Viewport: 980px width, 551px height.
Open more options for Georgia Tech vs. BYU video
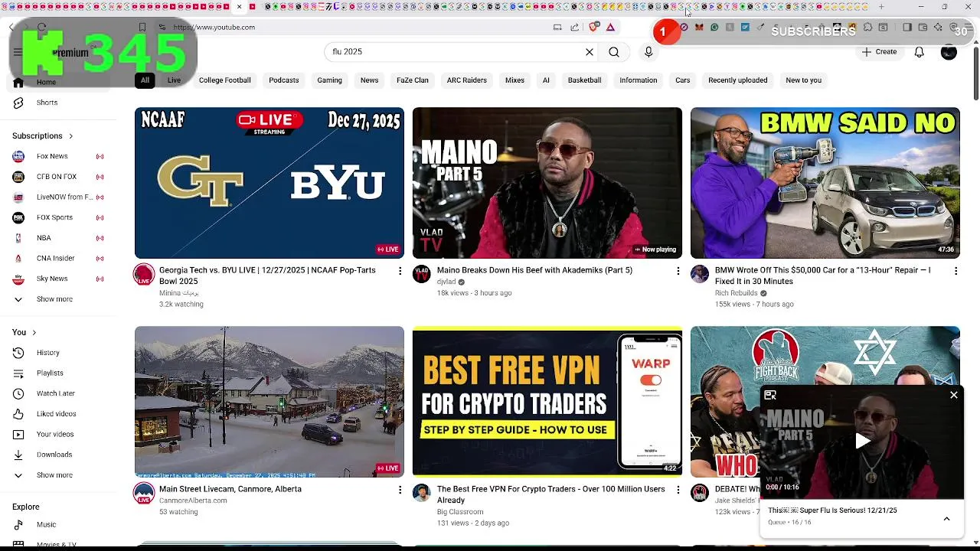(400, 271)
